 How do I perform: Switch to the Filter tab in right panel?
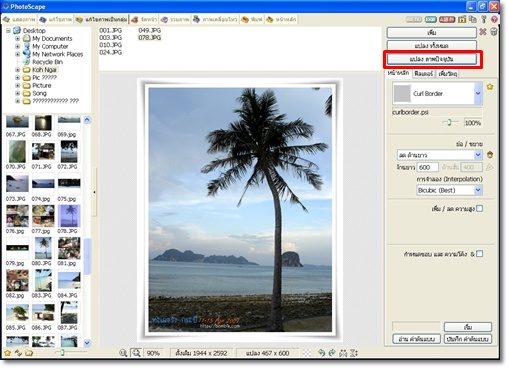tap(423, 74)
